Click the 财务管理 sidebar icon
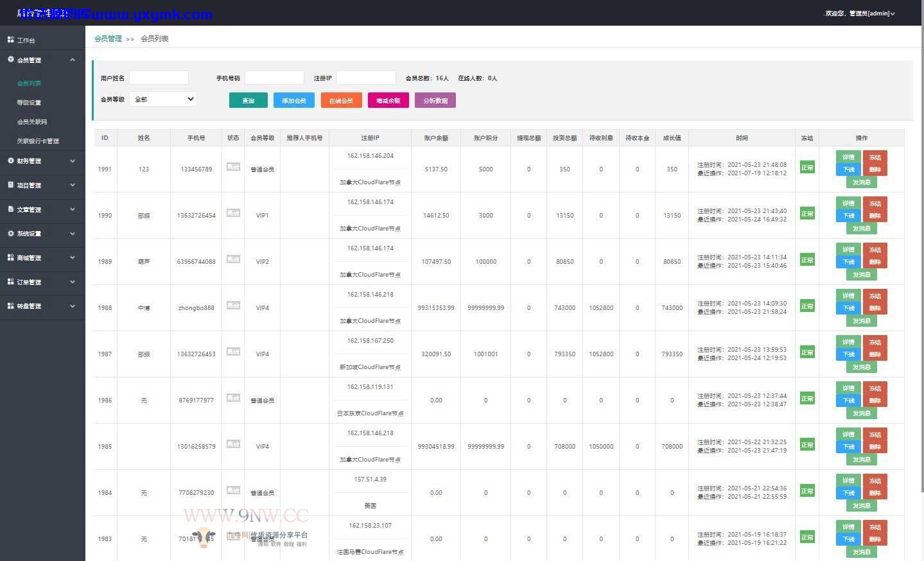This screenshot has width=924, height=561. point(10,160)
